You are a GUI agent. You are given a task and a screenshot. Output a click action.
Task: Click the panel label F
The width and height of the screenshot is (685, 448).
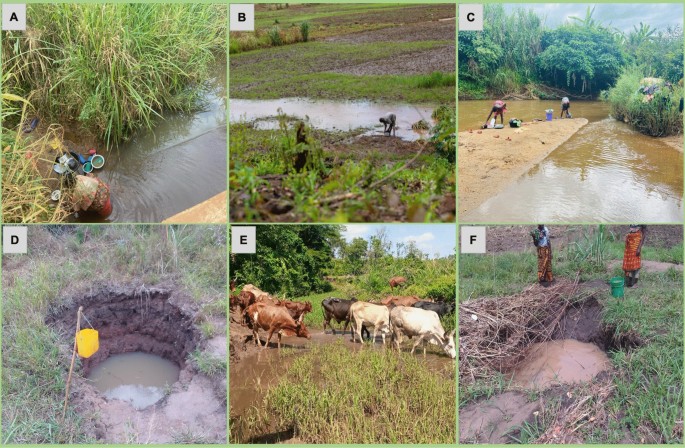point(473,240)
